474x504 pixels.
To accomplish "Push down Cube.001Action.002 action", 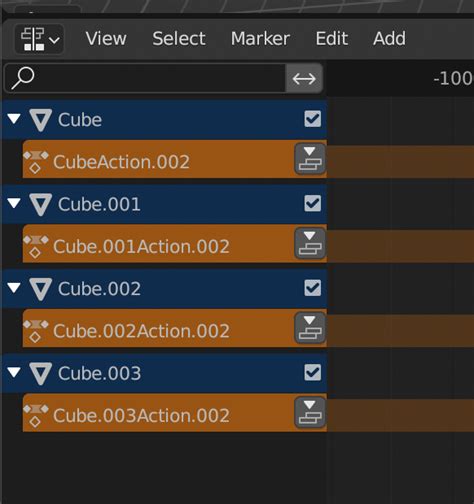I will [x=310, y=244].
